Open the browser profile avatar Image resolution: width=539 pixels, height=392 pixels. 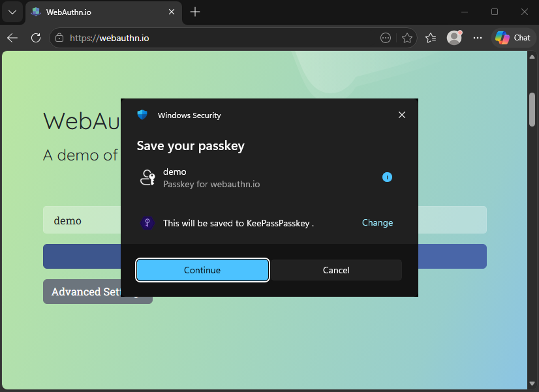click(x=454, y=38)
